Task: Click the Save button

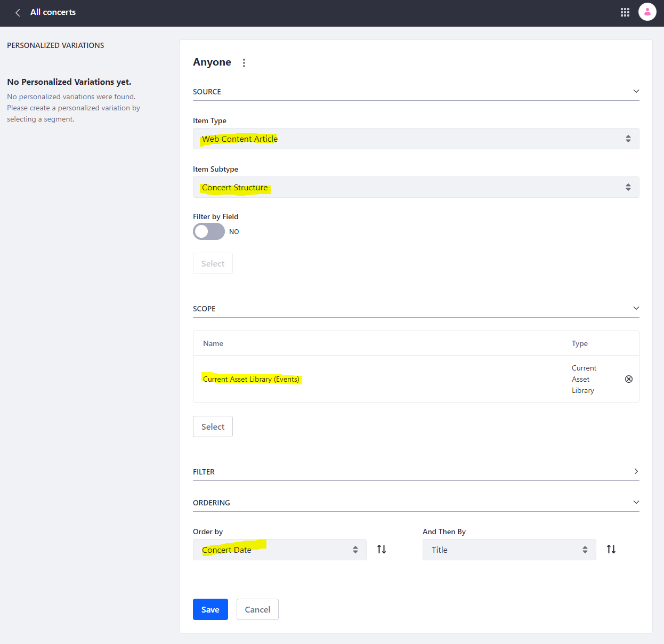Action: coord(210,609)
